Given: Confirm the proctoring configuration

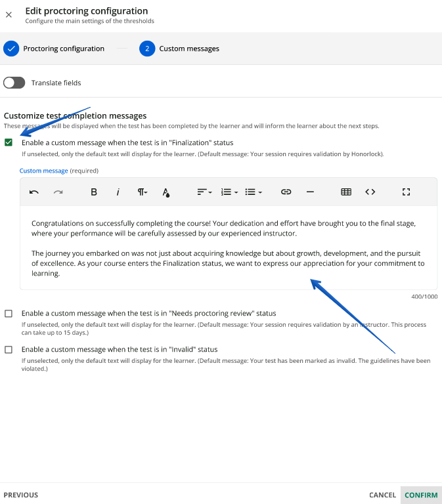Looking at the screenshot, I should [421, 495].
